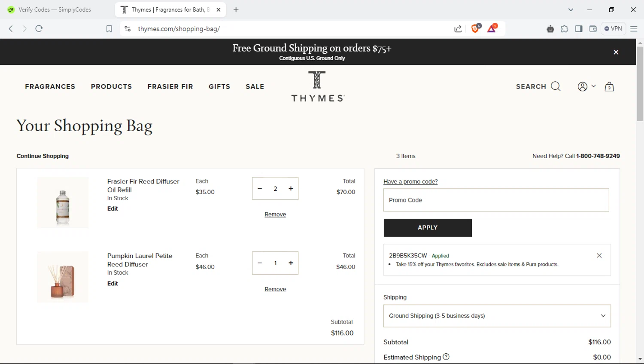Toggle browser sidebar panel icon
Viewport: 644px width, 364px height.
pos(579,29)
